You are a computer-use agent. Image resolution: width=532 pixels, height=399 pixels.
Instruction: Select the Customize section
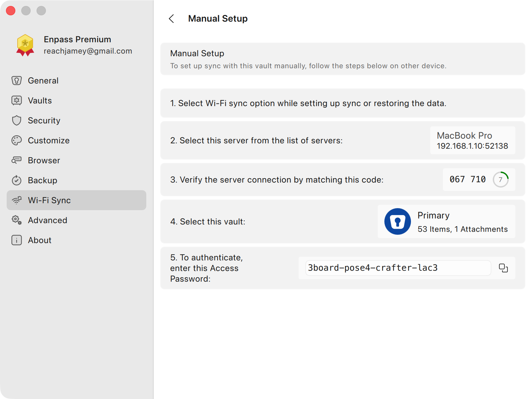(x=76, y=140)
